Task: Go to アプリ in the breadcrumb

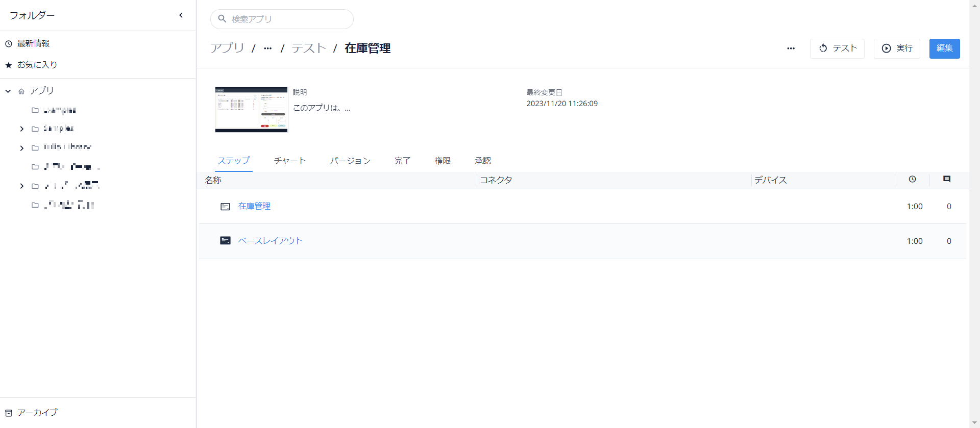Action: (227, 48)
